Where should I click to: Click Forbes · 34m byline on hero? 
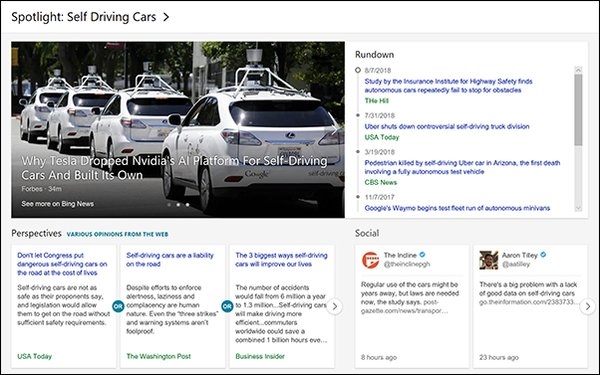[x=41, y=189]
